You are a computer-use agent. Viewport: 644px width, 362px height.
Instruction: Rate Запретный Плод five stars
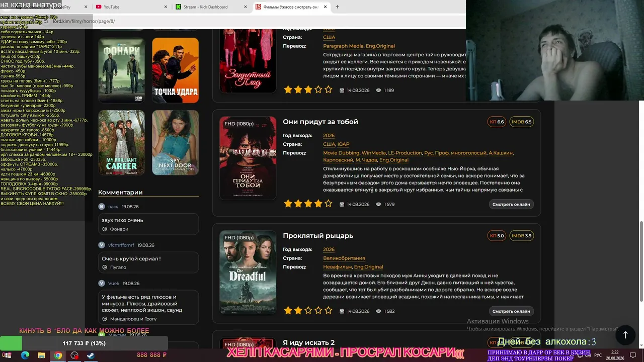coord(328,90)
